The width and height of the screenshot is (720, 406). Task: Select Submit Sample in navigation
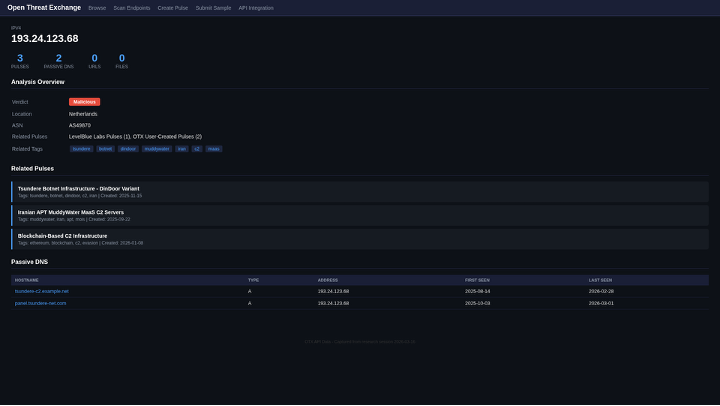213,7
